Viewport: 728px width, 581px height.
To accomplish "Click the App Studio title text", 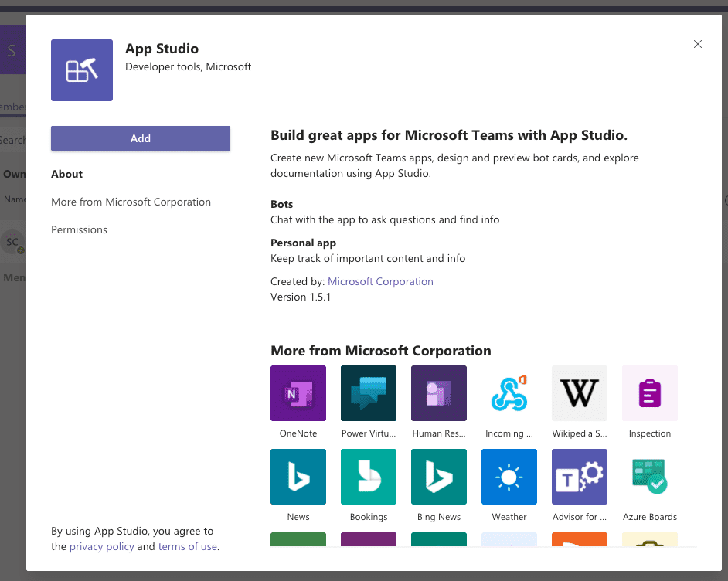I will click(162, 49).
